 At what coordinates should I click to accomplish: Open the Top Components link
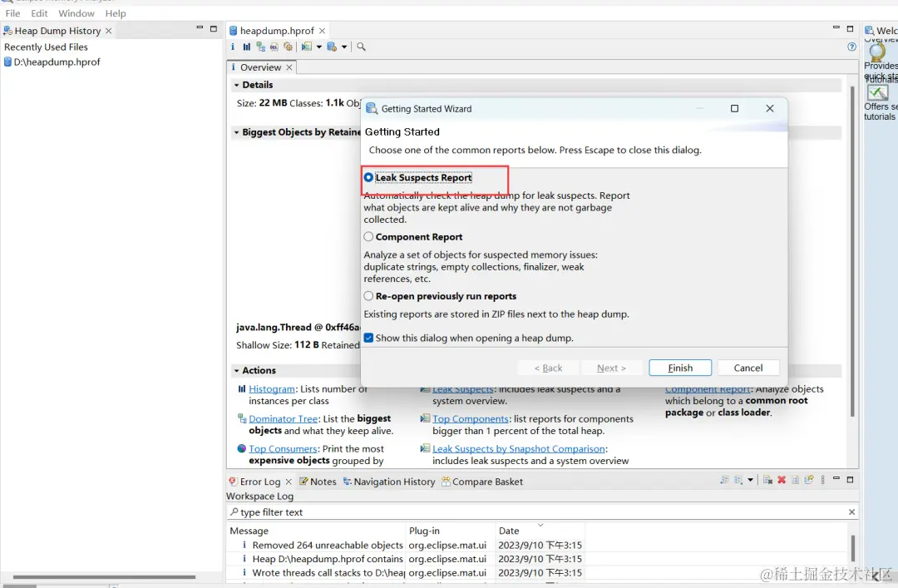(470, 418)
